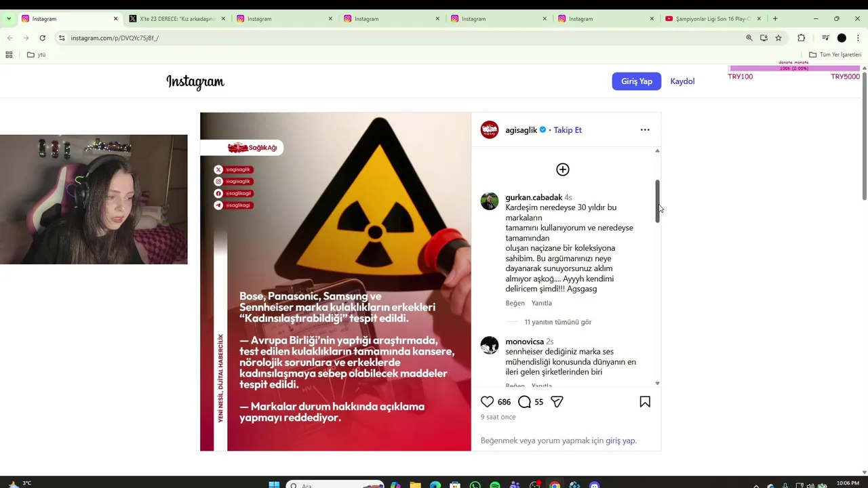868x488 pixels.
Task: Click the page vertical scrollbar thumb
Action: (864, 136)
